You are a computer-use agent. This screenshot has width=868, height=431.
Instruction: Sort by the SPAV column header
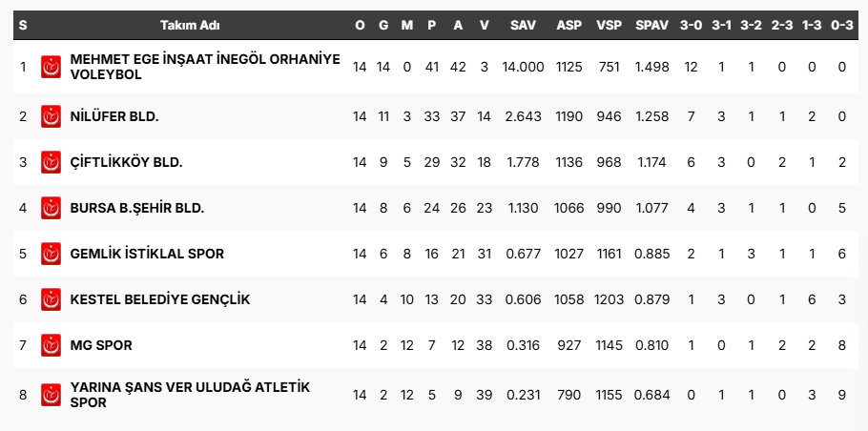(x=652, y=26)
